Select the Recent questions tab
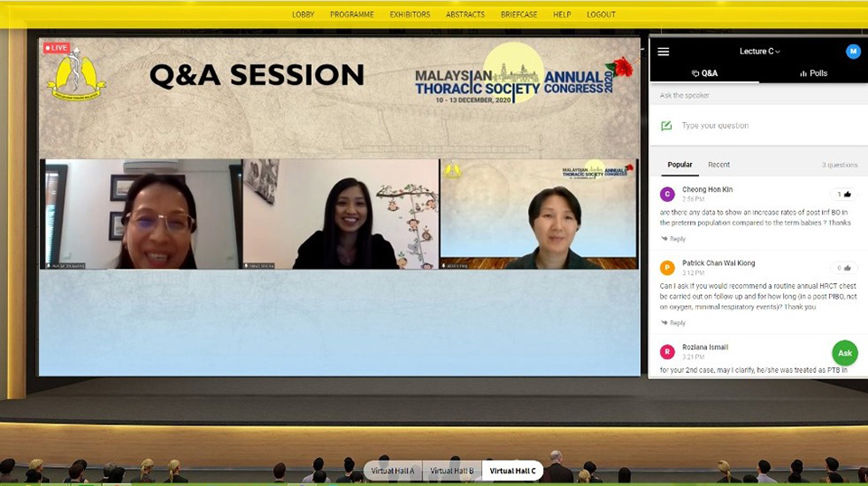The width and height of the screenshot is (868, 486). (719, 165)
